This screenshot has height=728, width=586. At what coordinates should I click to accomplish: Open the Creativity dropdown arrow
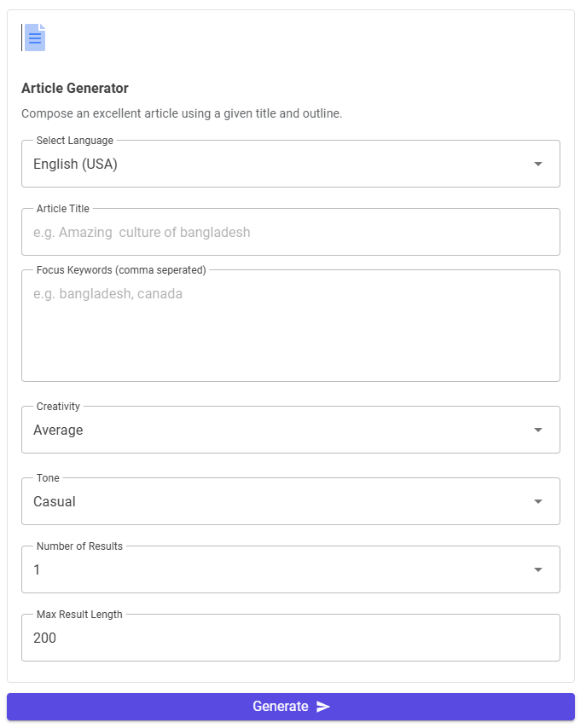click(x=538, y=430)
